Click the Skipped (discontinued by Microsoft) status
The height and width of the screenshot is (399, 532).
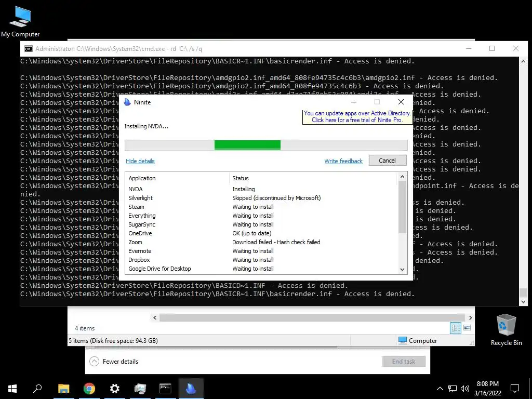click(x=276, y=198)
